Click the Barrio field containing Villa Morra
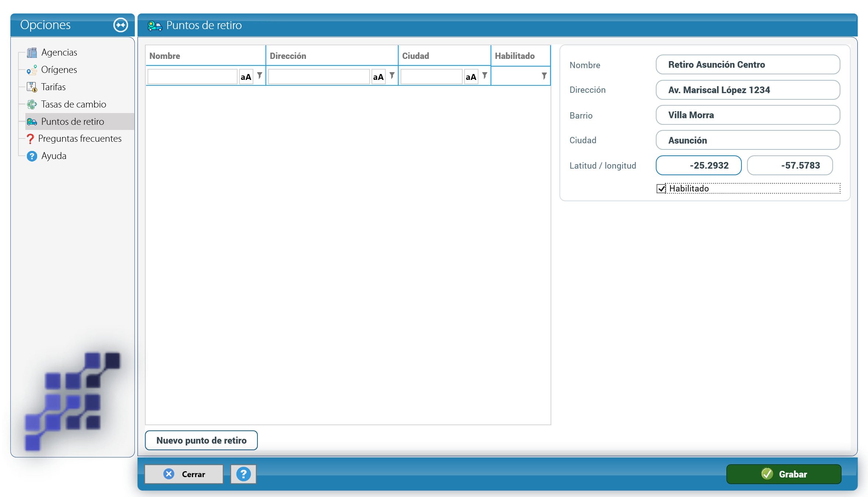The height and width of the screenshot is (497, 868). (748, 115)
